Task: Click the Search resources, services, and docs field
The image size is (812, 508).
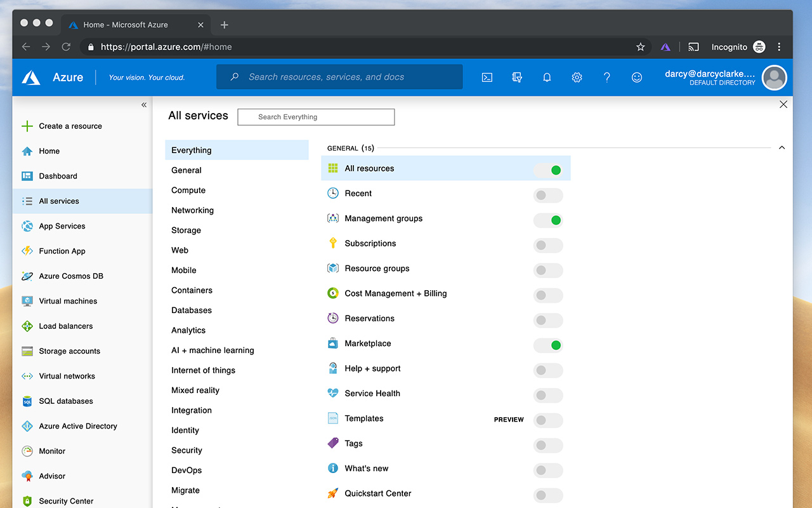Action: coord(339,77)
